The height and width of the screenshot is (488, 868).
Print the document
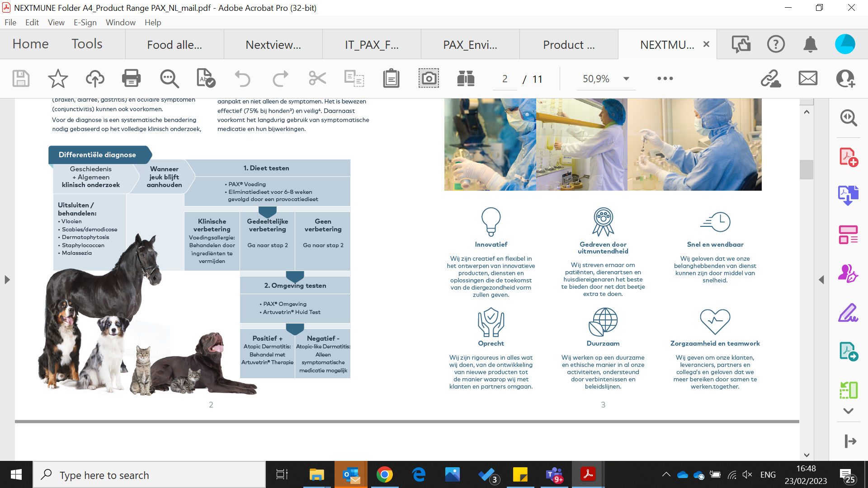click(132, 79)
